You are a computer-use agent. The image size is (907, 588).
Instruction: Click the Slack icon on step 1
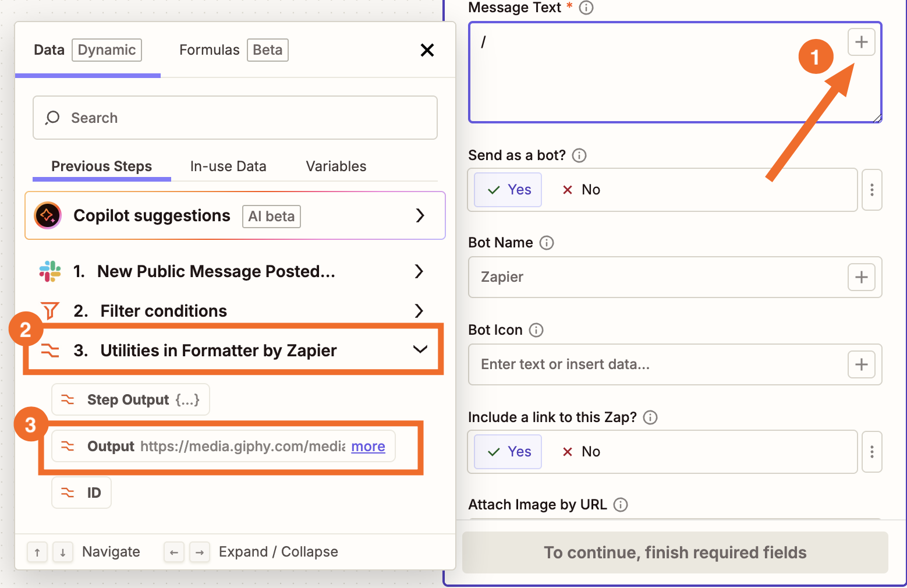pos(49,271)
